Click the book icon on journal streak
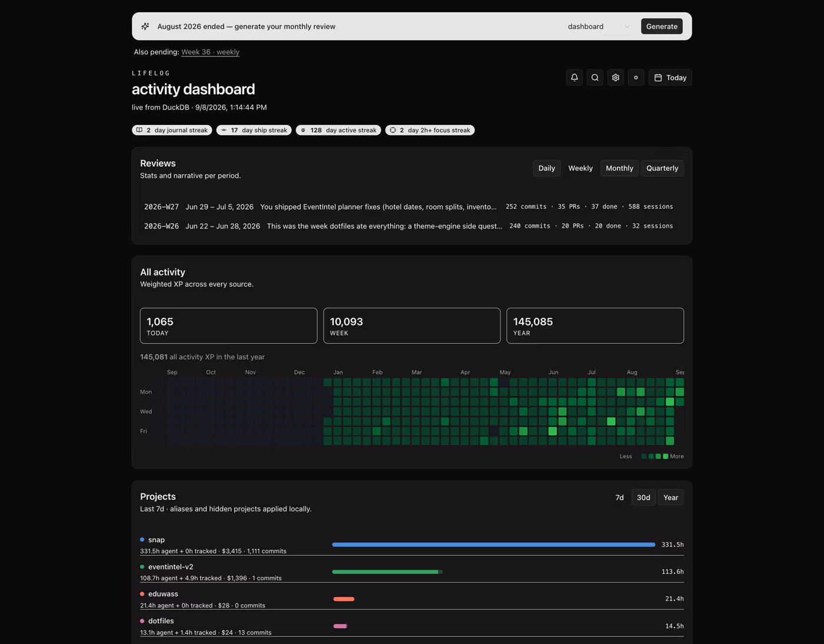 pos(139,130)
